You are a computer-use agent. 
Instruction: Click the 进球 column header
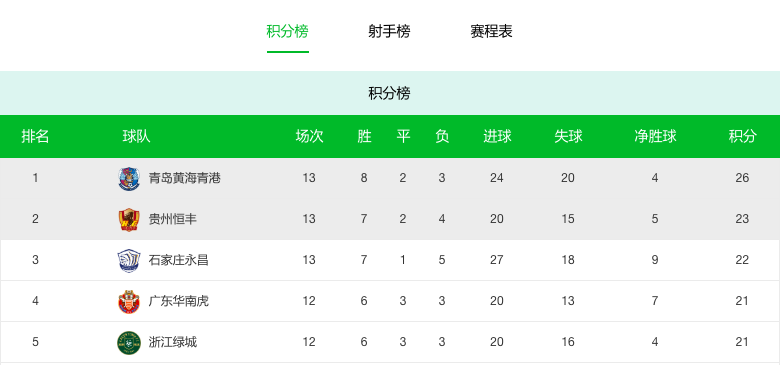497,136
